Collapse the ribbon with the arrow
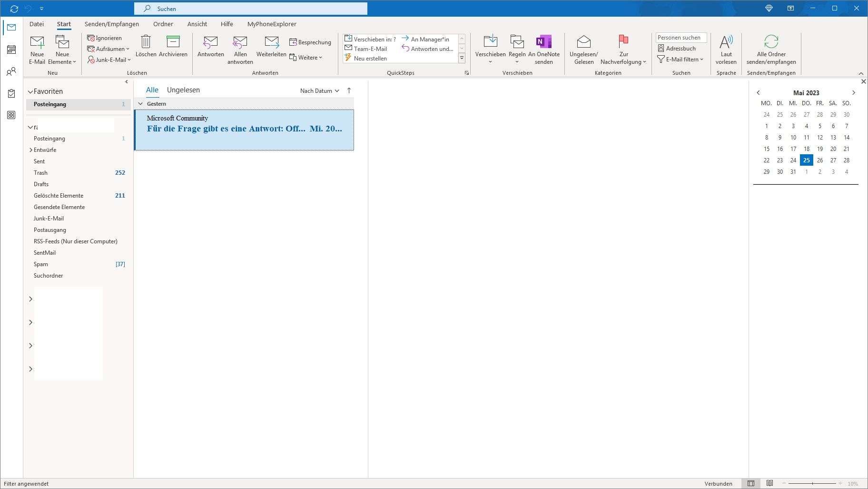This screenshot has height=489, width=868. [x=861, y=73]
